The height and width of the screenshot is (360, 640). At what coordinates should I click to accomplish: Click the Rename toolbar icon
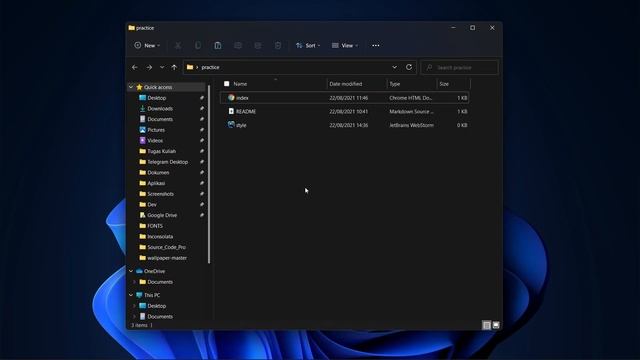tap(238, 45)
